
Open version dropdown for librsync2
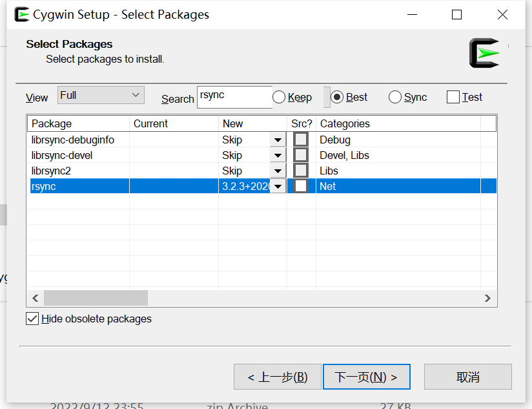click(x=278, y=171)
